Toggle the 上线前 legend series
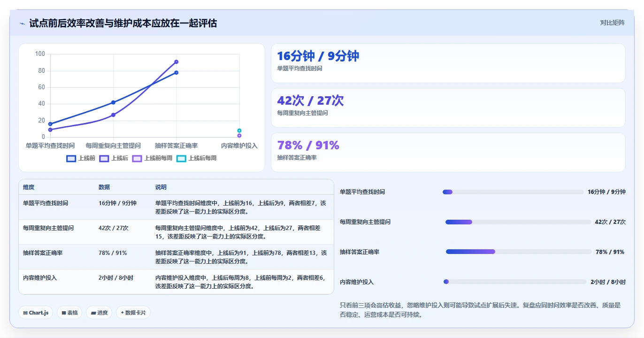 click(x=81, y=159)
